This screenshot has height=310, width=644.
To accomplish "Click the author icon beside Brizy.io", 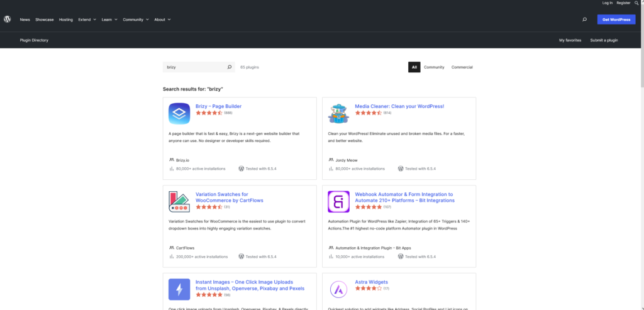I will pyautogui.click(x=171, y=160).
